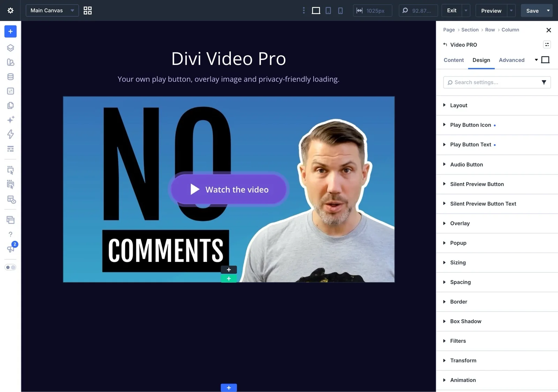The image size is (558, 392).
Task: Click the filter funnel icon in search settings
Action: [x=544, y=82]
